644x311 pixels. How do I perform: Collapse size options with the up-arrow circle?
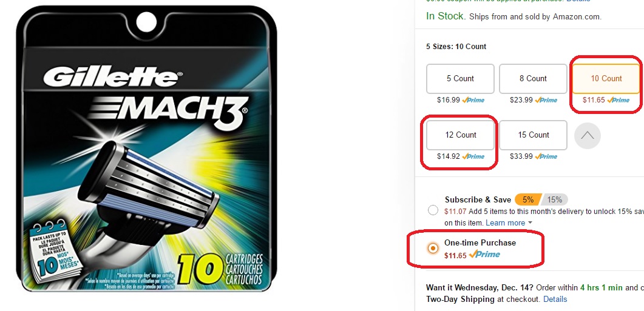click(x=587, y=135)
